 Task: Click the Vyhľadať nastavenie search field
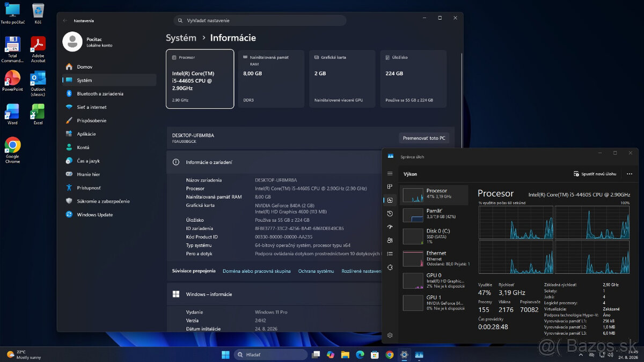[260, 20]
